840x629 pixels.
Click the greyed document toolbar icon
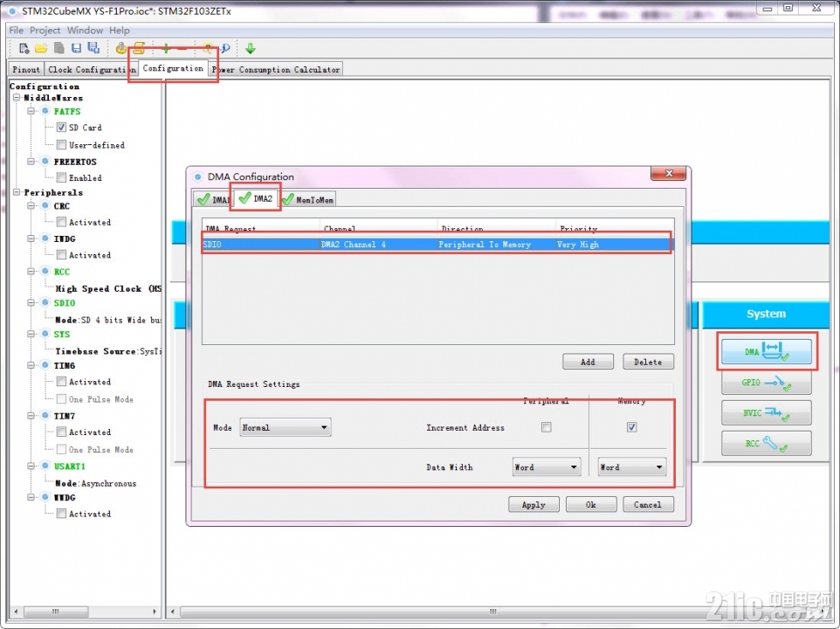pos(59,49)
